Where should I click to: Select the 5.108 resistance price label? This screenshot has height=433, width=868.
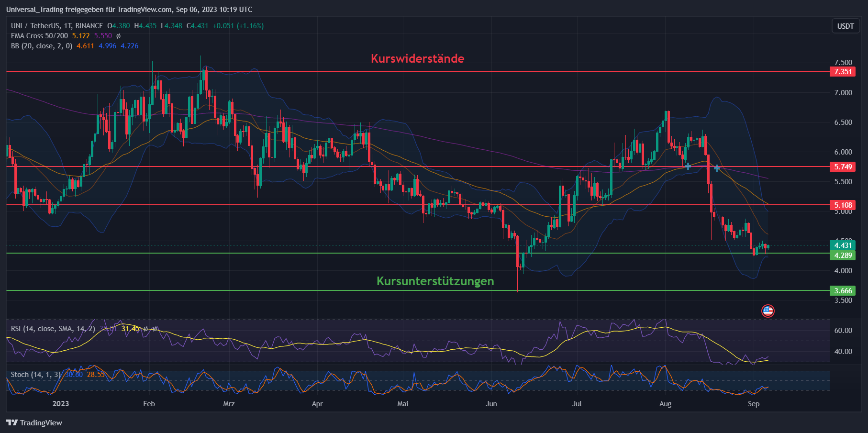843,205
